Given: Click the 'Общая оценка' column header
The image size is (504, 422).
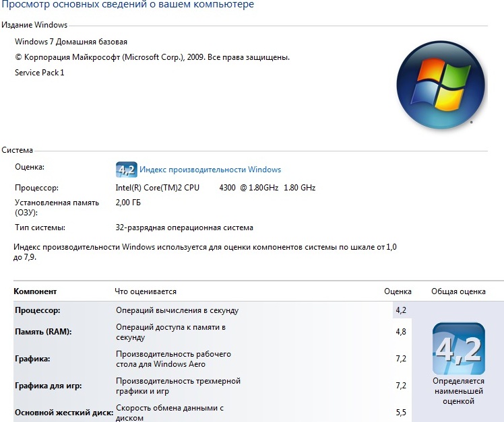Looking at the screenshot, I should [x=458, y=291].
